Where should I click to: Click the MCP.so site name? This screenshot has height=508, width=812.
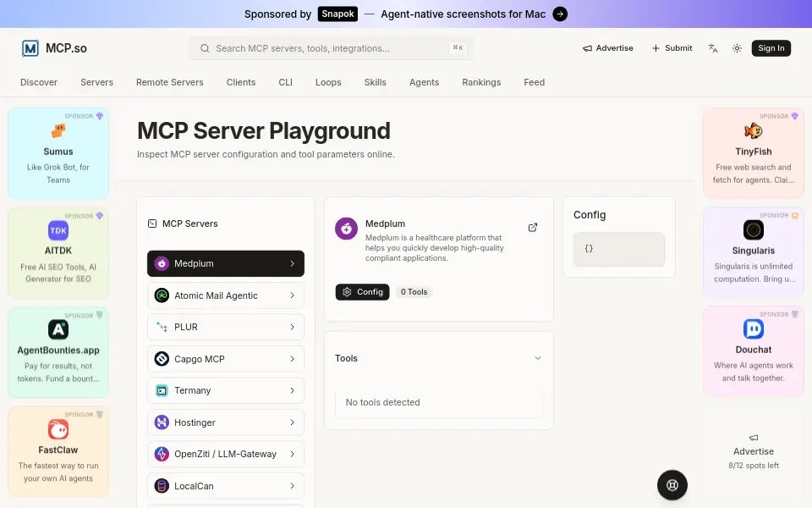pyautogui.click(x=66, y=48)
